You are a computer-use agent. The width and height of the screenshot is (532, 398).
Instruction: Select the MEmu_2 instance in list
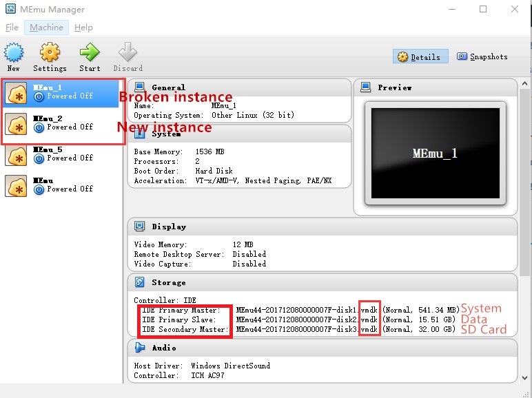62,123
